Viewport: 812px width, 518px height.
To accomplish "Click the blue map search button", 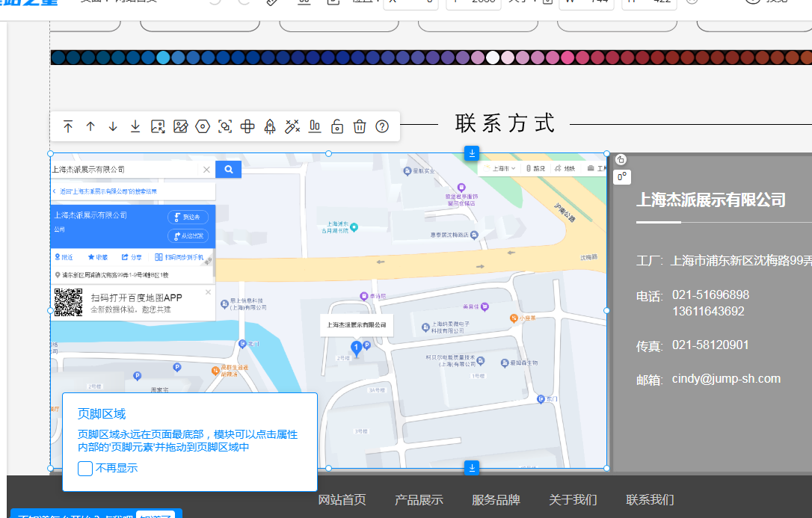I will 228,169.
